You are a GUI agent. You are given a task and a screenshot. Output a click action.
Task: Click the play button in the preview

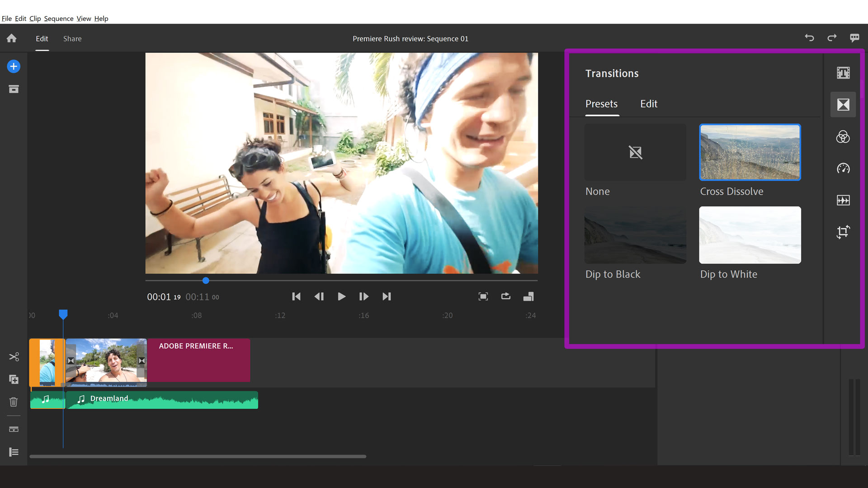342,296
